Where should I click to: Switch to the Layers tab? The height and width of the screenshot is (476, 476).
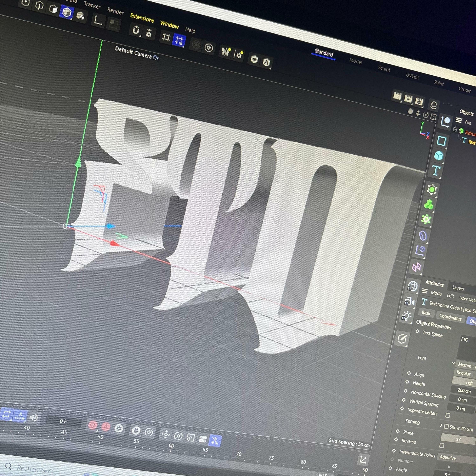(458, 288)
